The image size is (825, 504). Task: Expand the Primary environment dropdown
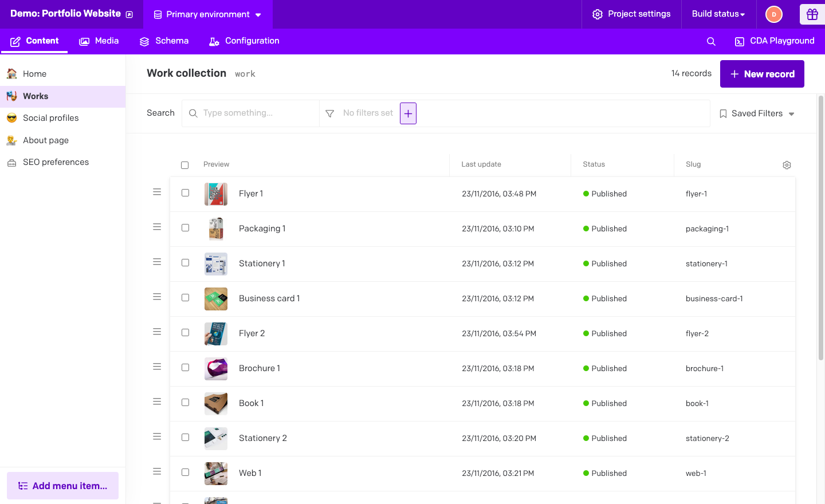(207, 14)
